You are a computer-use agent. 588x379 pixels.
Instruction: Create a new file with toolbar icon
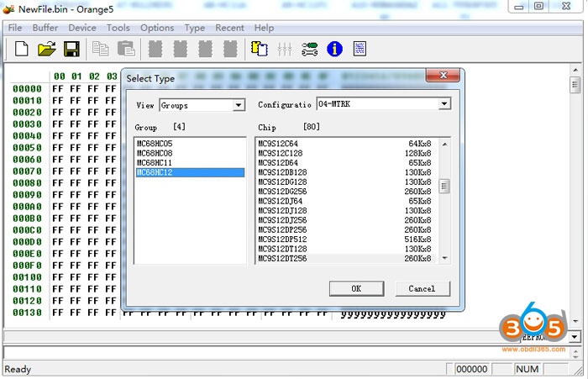(x=21, y=49)
